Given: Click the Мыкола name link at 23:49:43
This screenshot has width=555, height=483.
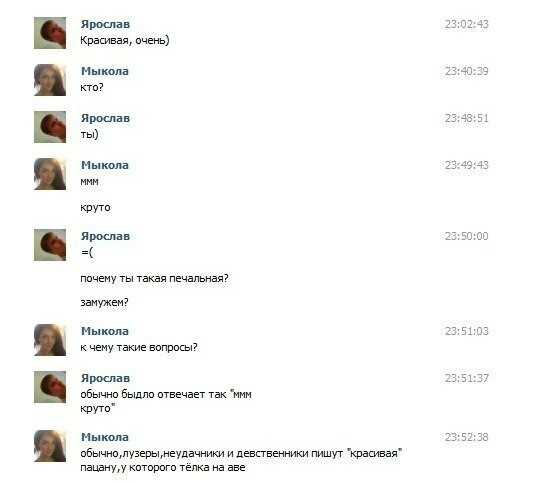Looking at the screenshot, I should tap(105, 165).
